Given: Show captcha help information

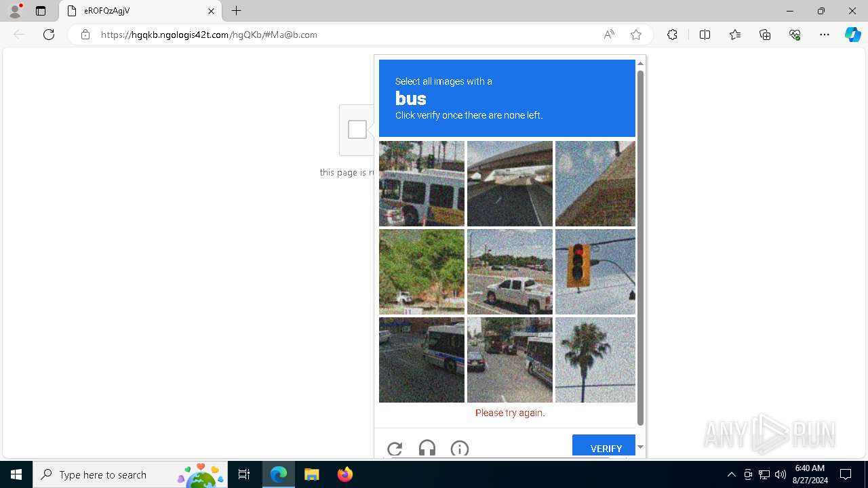Looking at the screenshot, I should [x=460, y=449].
